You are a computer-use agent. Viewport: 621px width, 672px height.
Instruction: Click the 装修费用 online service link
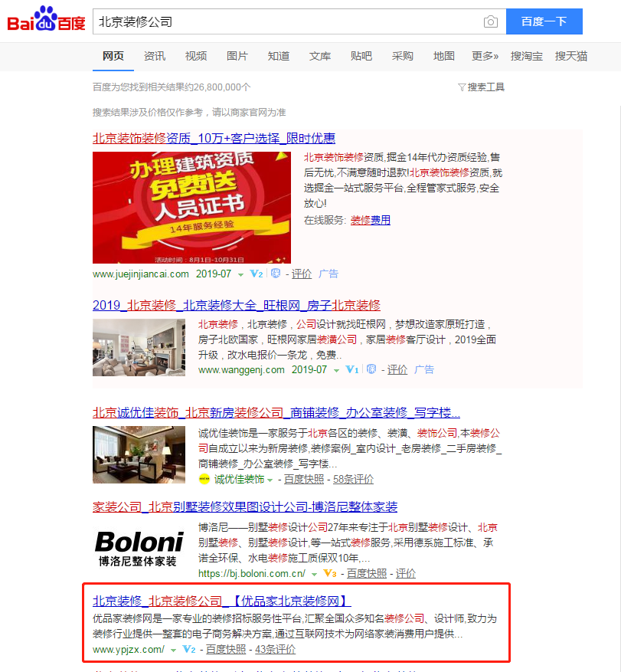371,220
